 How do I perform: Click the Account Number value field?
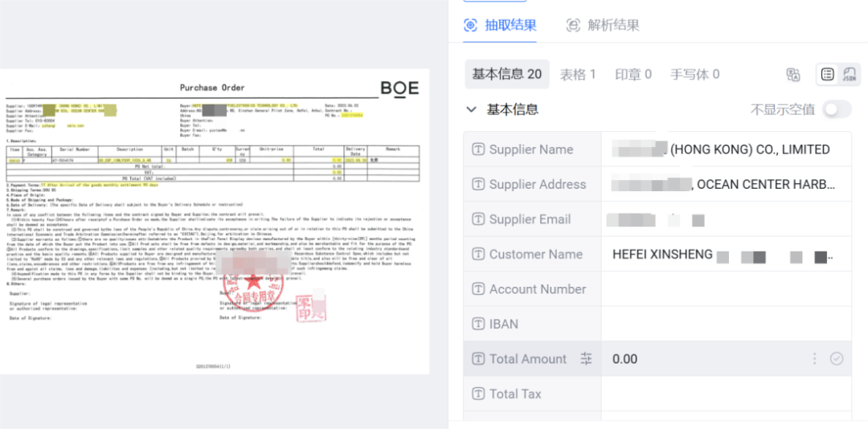point(726,289)
